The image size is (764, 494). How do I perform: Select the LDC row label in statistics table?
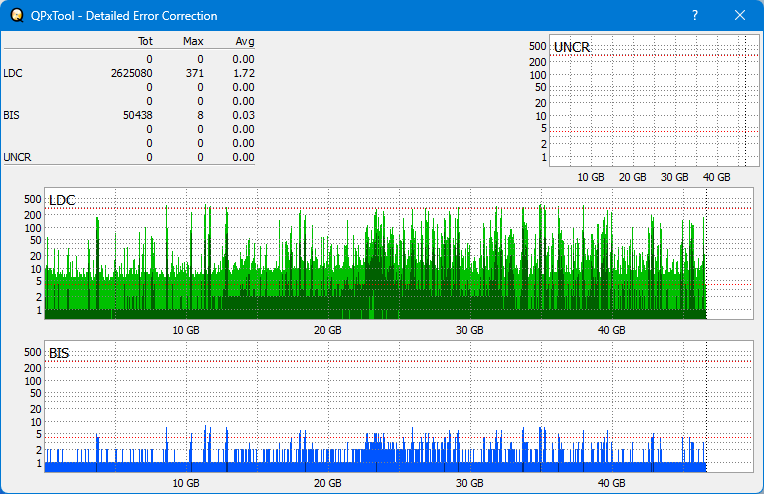pos(13,73)
